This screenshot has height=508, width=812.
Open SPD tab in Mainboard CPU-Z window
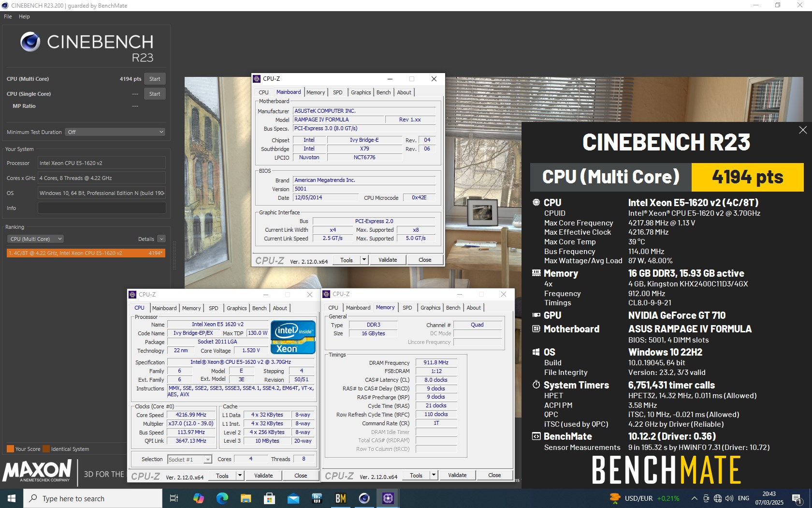(x=338, y=92)
